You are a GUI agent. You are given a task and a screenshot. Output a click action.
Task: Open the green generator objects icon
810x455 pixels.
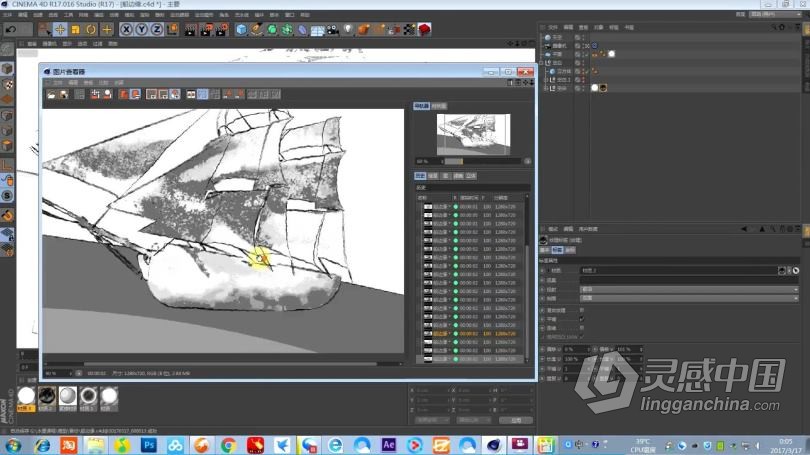[272, 29]
